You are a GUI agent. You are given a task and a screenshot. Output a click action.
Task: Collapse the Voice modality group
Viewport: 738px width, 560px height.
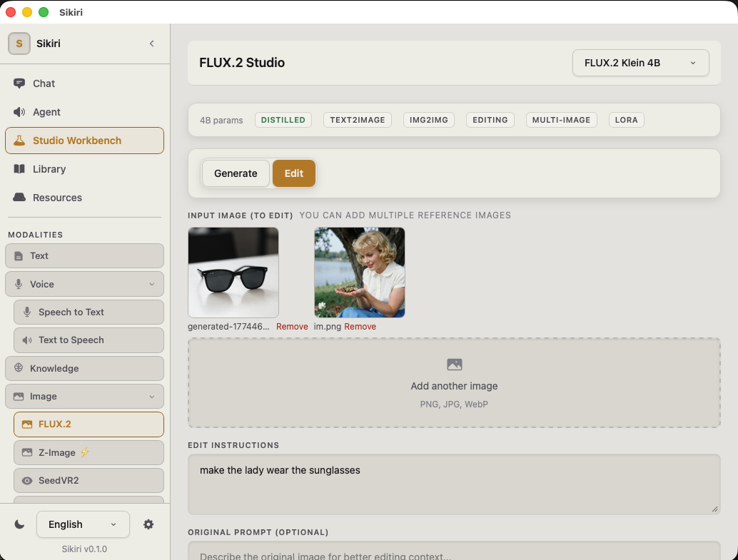tap(85, 284)
